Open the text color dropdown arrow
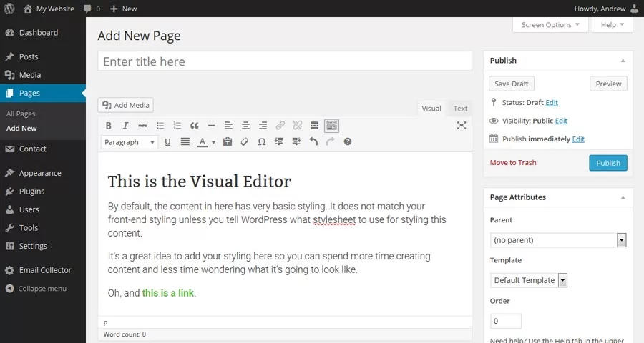 click(213, 142)
